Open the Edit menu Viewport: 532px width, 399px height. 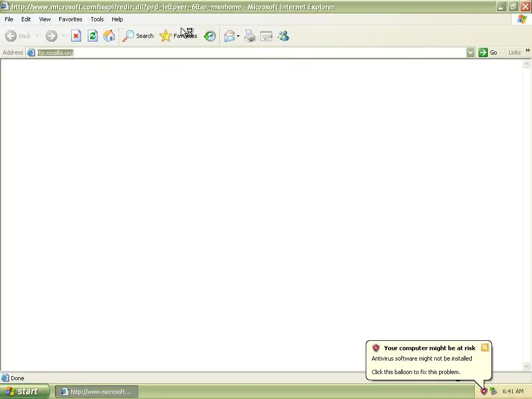coord(26,19)
